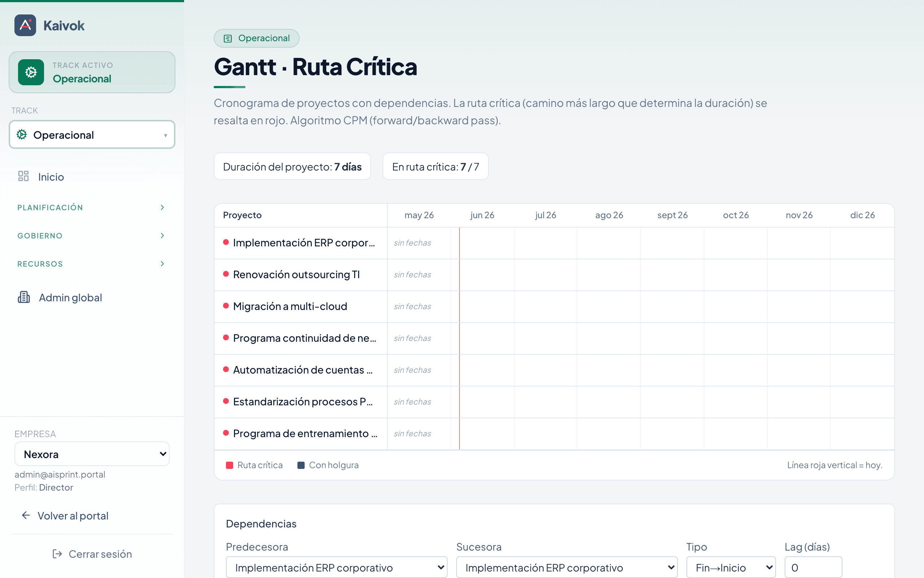
Task: Click the Estandarización procesos P… row name
Action: (303, 401)
